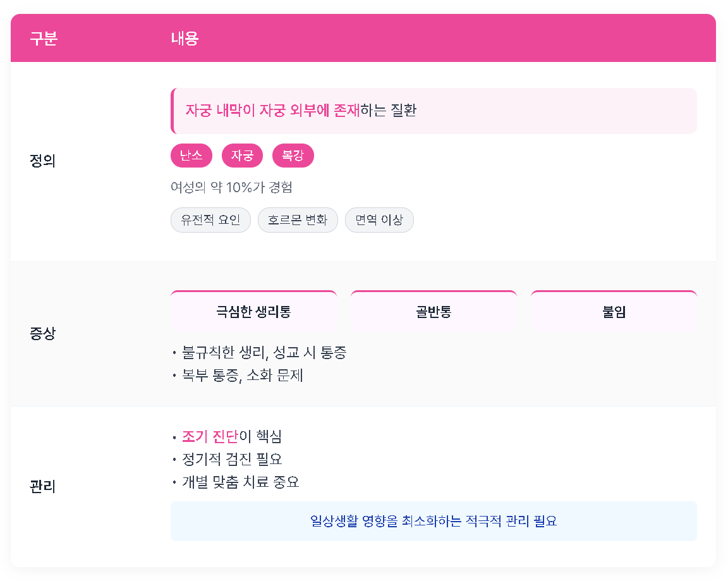Image resolution: width=728 pixels, height=588 pixels.
Task: Select the 자궁 pink tag
Action: click(x=243, y=156)
